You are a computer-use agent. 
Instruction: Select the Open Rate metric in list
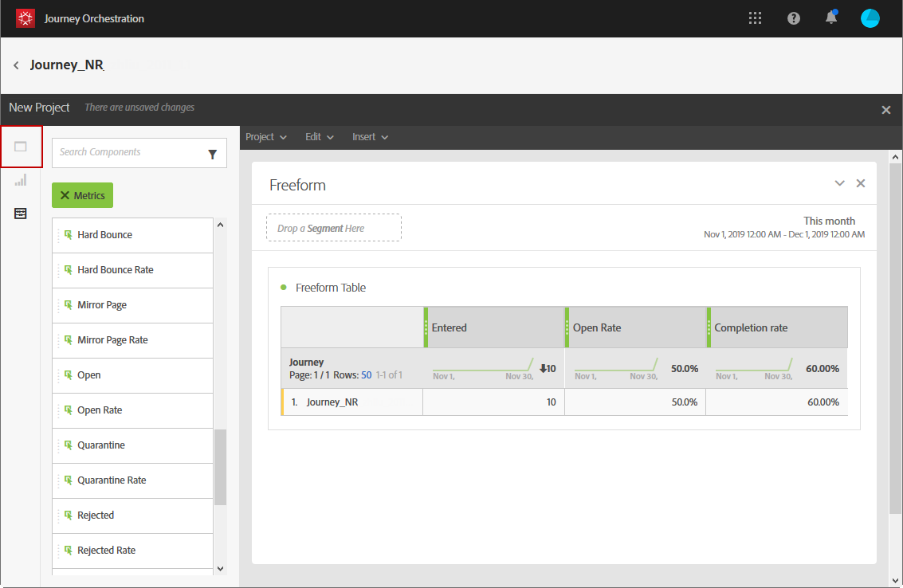click(x=132, y=410)
